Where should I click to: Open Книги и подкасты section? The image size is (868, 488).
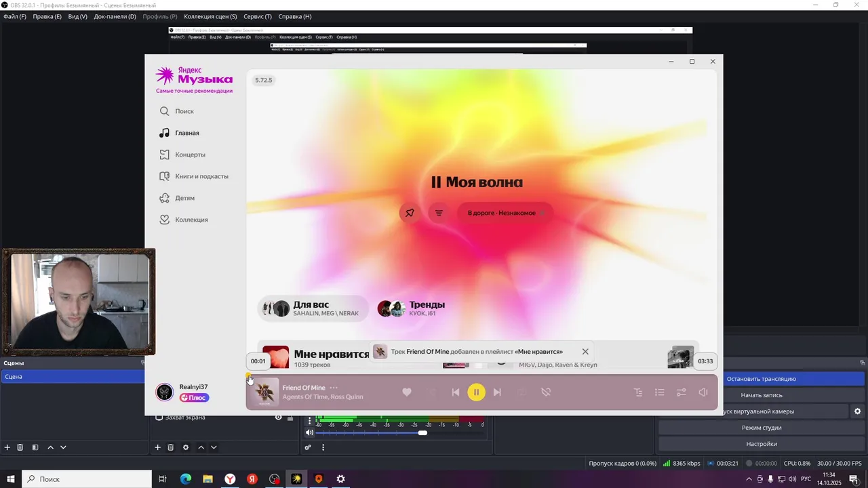coord(193,176)
